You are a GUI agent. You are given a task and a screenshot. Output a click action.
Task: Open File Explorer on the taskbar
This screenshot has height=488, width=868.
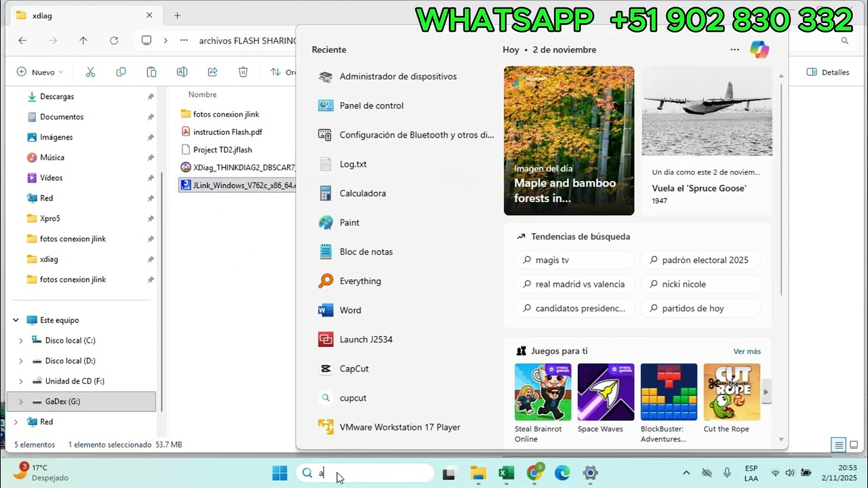click(478, 473)
